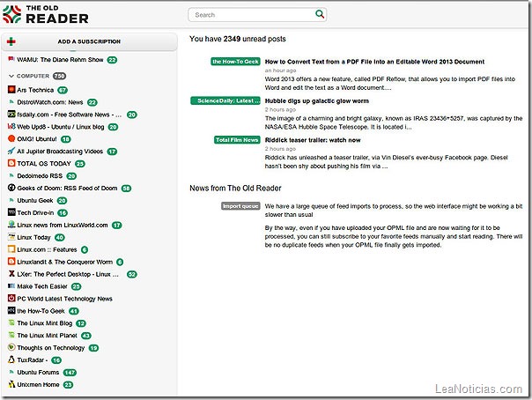Image resolution: width=532 pixels, height=400 pixels.
Task: Click the gray Import queue tag
Action: (x=240, y=206)
